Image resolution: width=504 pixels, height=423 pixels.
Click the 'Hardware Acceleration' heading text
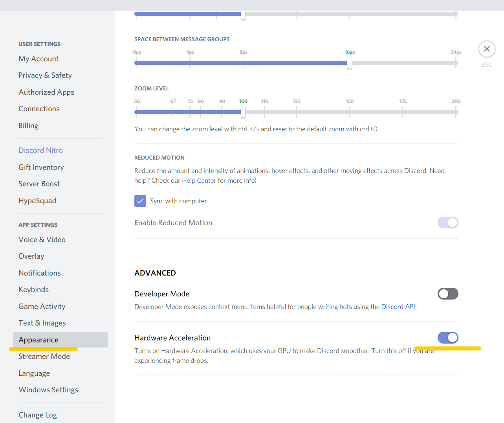click(172, 338)
